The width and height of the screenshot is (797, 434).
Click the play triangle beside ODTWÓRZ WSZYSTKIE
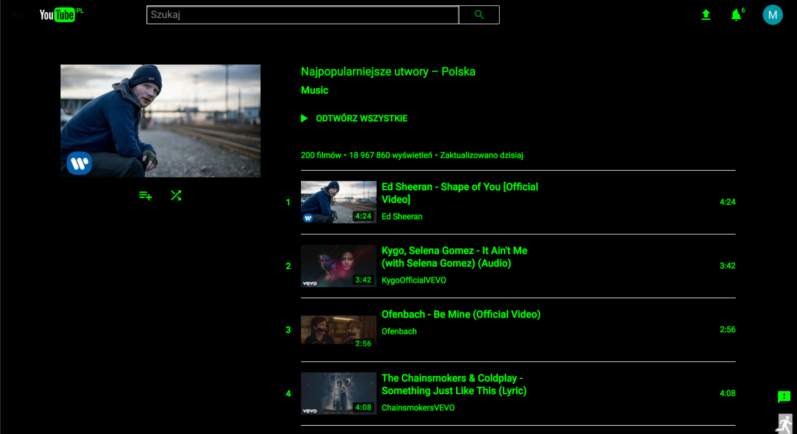304,118
